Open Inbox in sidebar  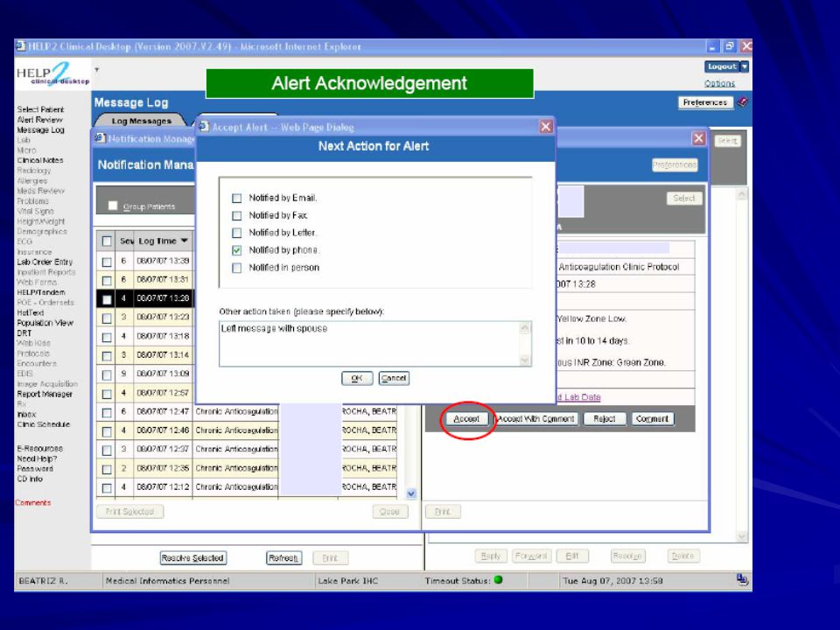click(x=26, y=414)
